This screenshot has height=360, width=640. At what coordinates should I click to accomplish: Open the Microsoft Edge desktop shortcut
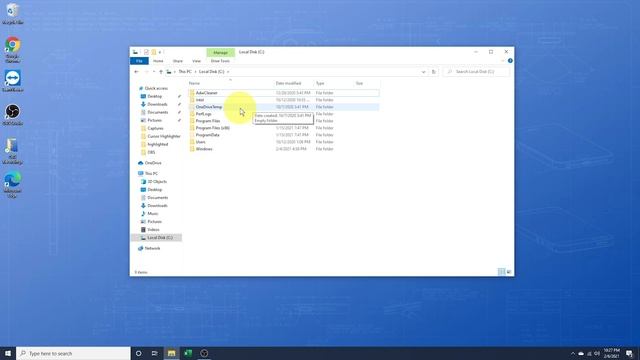click(x=13, y=185)
